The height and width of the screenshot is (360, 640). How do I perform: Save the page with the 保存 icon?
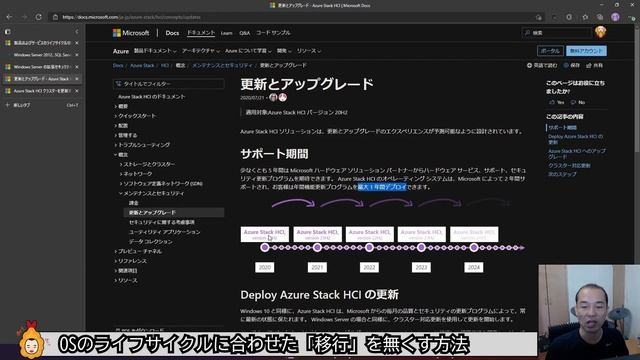(x=566, y=65)
